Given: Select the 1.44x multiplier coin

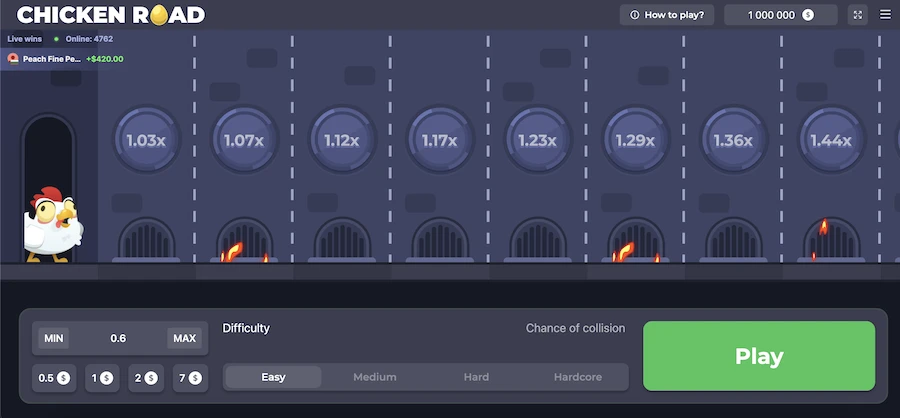Looking at the screenshot, I should [830, 140].
